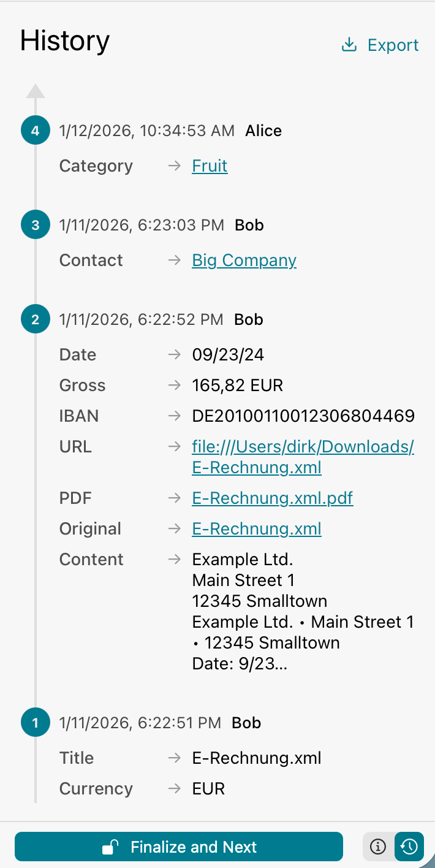Image resolution: width=435 pixels, height=868 pixels.
Task: Select history version marker 1
Action: (36, 723)
